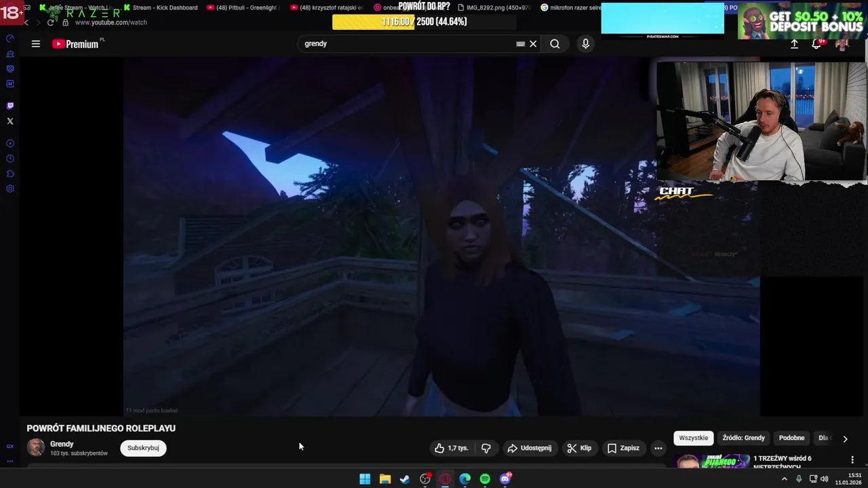This screenshot has width=868, height=488.
Task: Switch to 'Pitbull - Greenlight' browser tab
Action: pyautogui.click(x=242, y=7)
